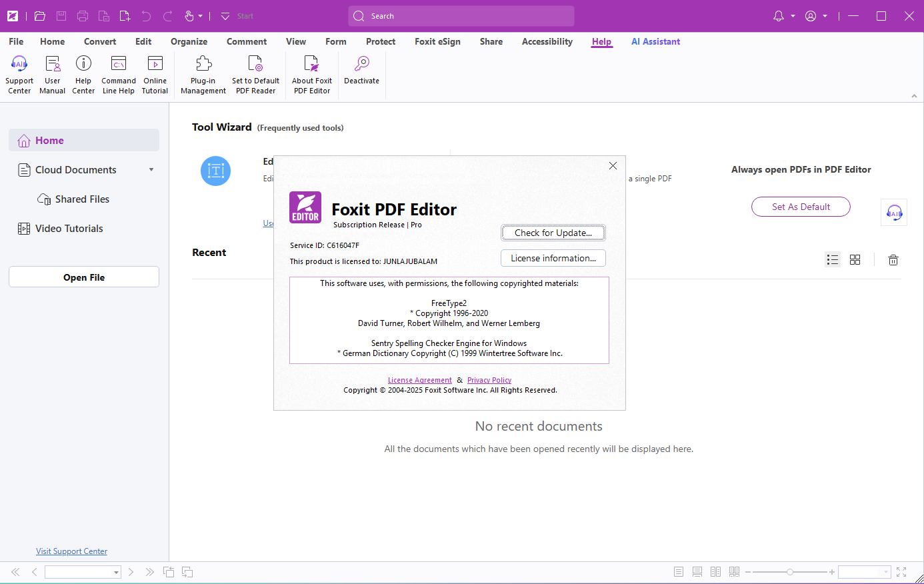924x584 pixels.
Task: Go to previous page arrow
Action: coord(35,572)
